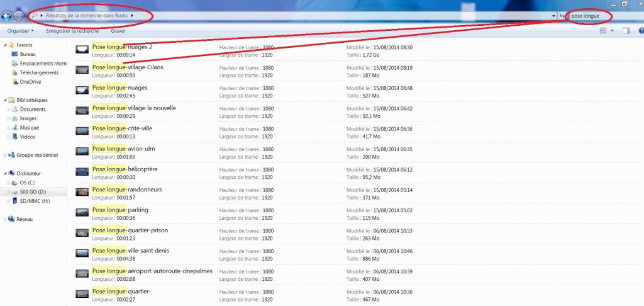
Task: Toggle the preview pane icon
Action: point(626,31)
